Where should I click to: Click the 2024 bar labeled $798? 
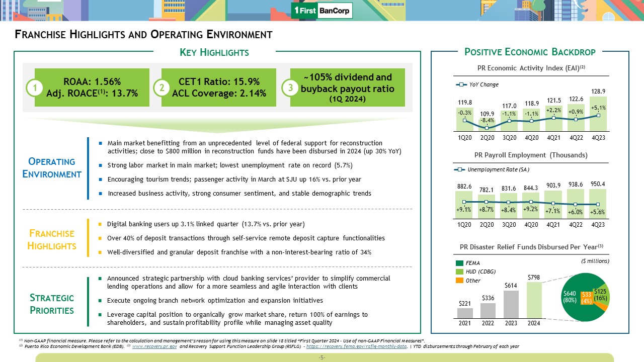[534, 300]
